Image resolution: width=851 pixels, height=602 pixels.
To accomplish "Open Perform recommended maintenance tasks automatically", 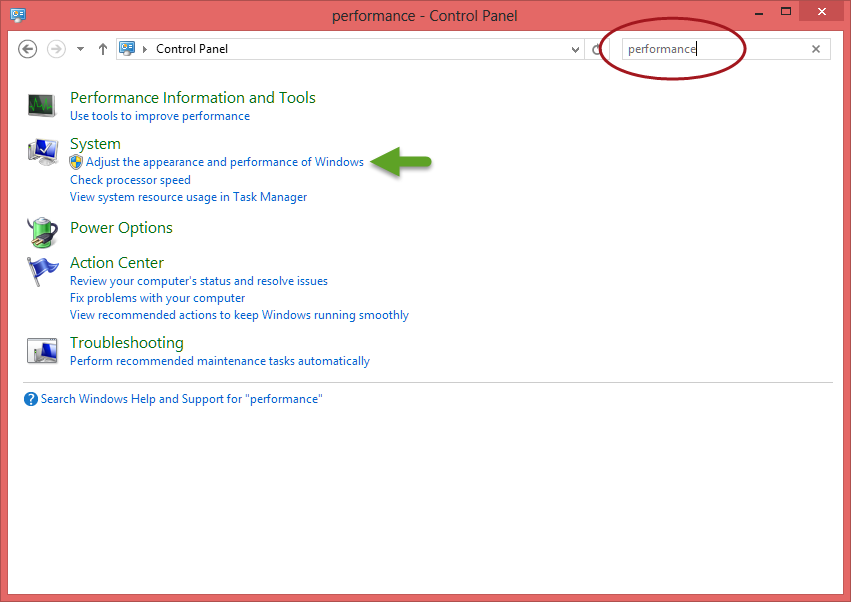I will tap(220, 361).
